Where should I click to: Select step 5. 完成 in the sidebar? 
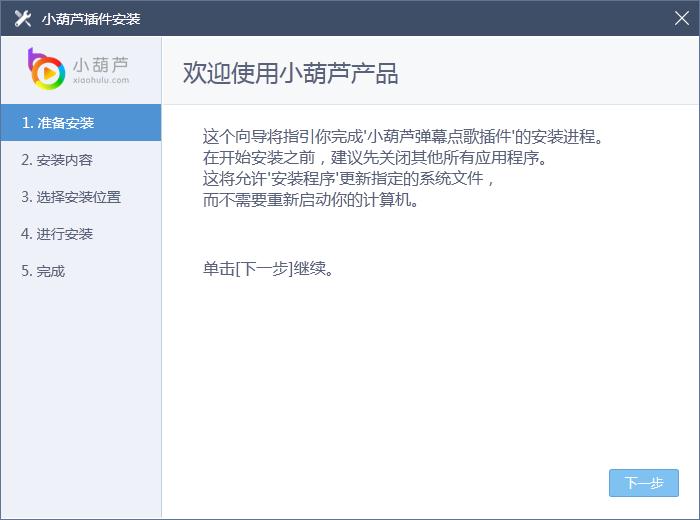(81, 271)
